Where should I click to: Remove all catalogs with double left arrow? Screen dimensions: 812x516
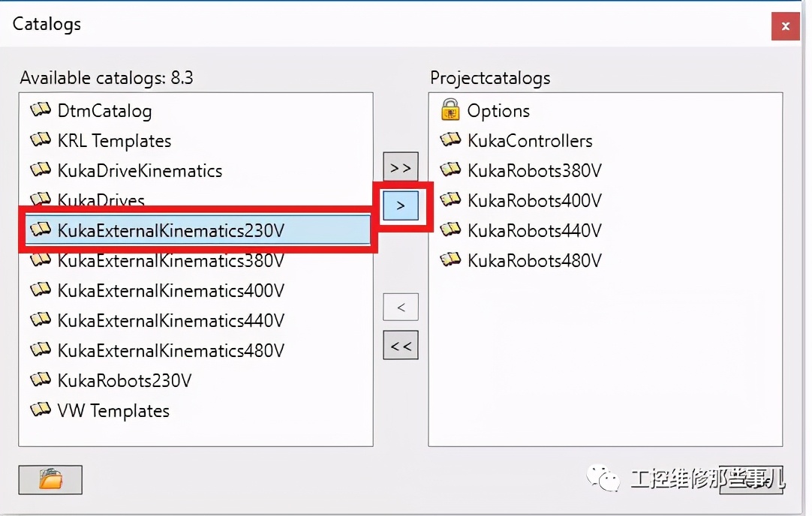400,346
